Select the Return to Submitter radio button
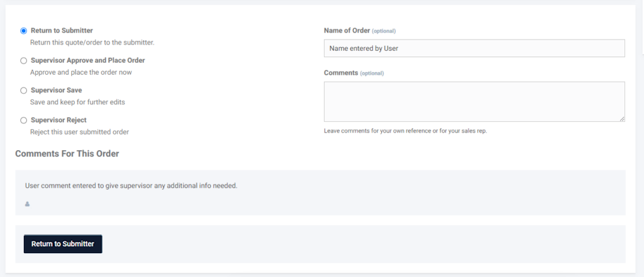Screen dimensions: 644x277 24,31
